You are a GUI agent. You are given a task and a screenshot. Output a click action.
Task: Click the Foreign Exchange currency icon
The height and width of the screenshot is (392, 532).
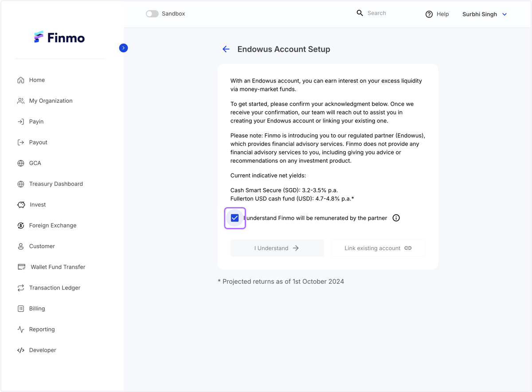pos(21,226)
